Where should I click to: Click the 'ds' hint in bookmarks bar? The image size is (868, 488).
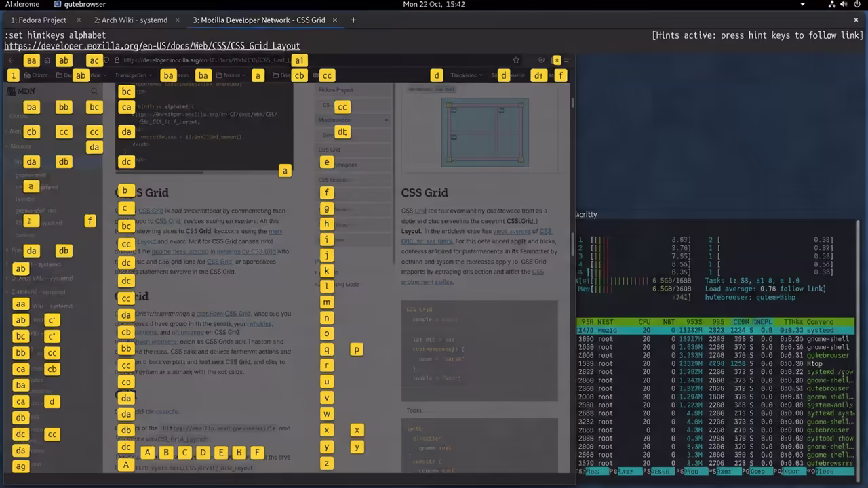point(538,75)
